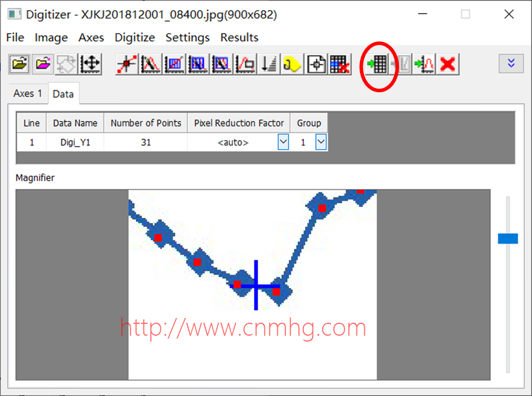The image size is (532, 396).
Task: Switch to the Axes 1 tab
Action: [x=28, y=93]
